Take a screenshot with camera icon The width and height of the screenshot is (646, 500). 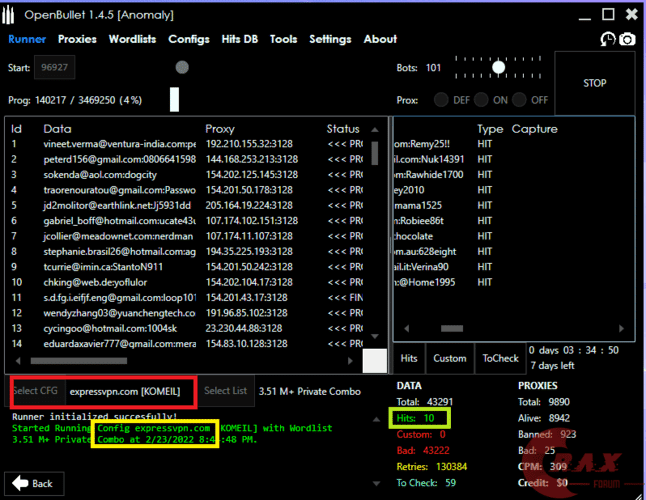(627, 40)
